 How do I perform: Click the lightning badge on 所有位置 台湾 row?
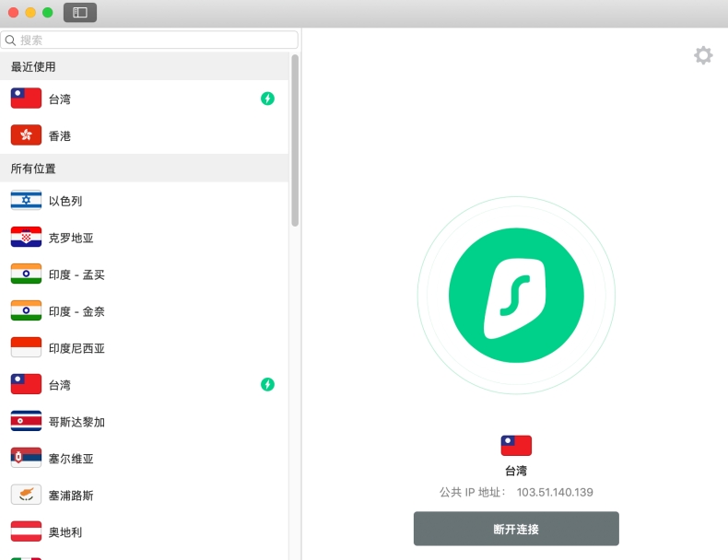click(267, 384)
